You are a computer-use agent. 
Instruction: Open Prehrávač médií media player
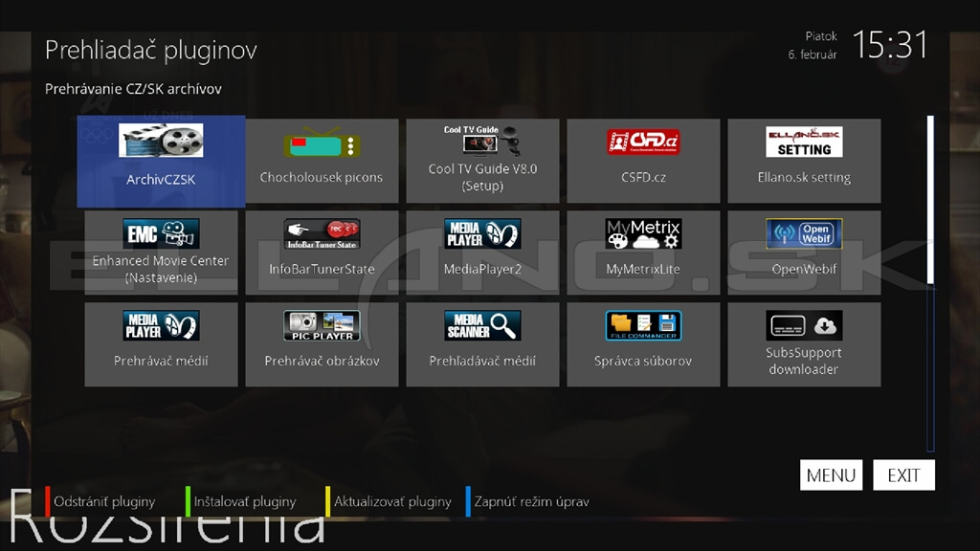(x=161, y=344)
